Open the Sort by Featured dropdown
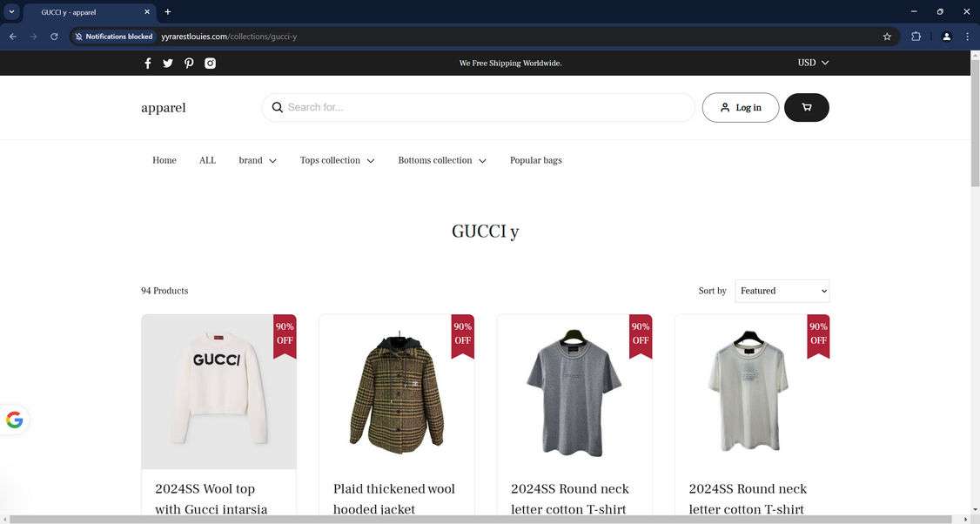The height and width of the screenshot is (524, 980). (782, 291)
